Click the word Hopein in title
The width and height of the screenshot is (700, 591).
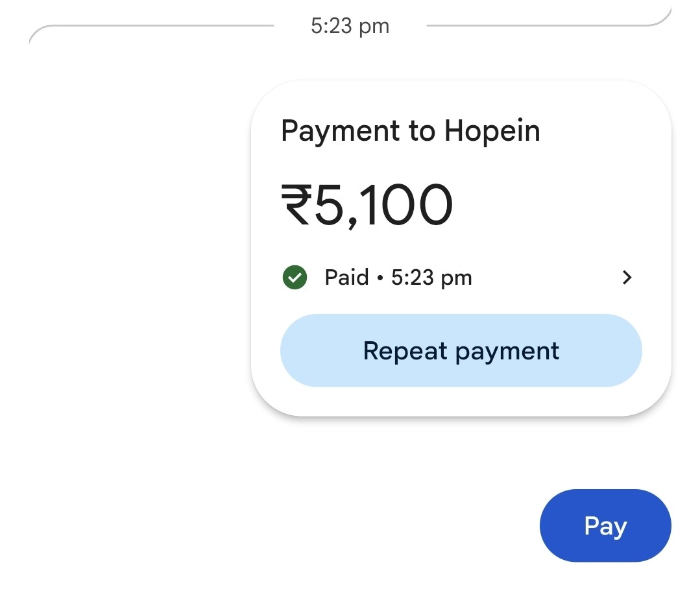point(492,131)
